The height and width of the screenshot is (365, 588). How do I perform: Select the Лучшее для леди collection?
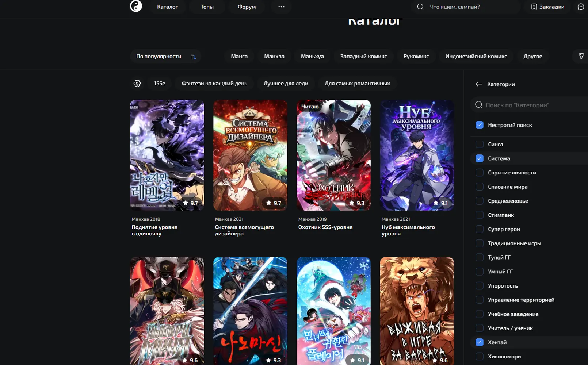pyautogui.click(x=286, y=83)
